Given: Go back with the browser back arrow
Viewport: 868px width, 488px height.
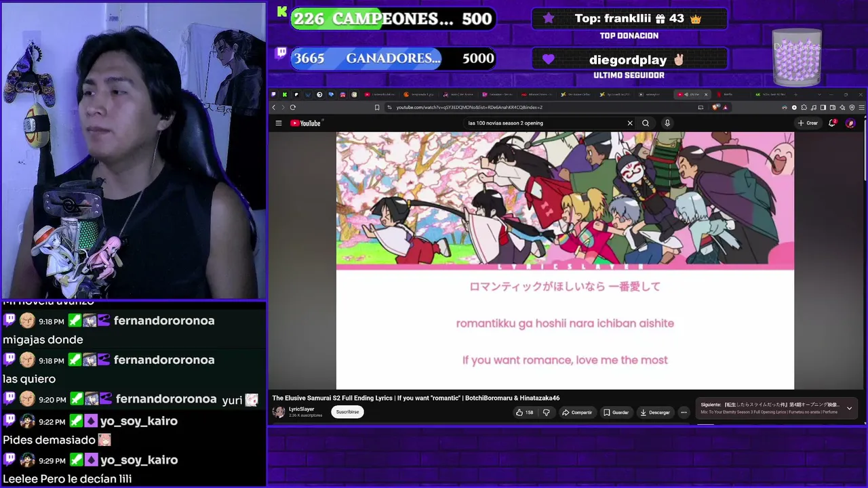Looking at the screenshot, I should tap(274, 107).
